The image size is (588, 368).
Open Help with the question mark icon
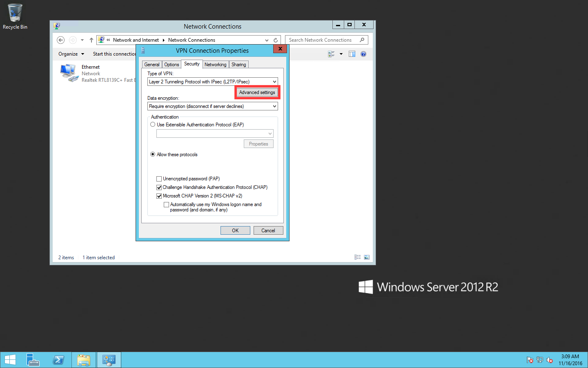point(363,54)
